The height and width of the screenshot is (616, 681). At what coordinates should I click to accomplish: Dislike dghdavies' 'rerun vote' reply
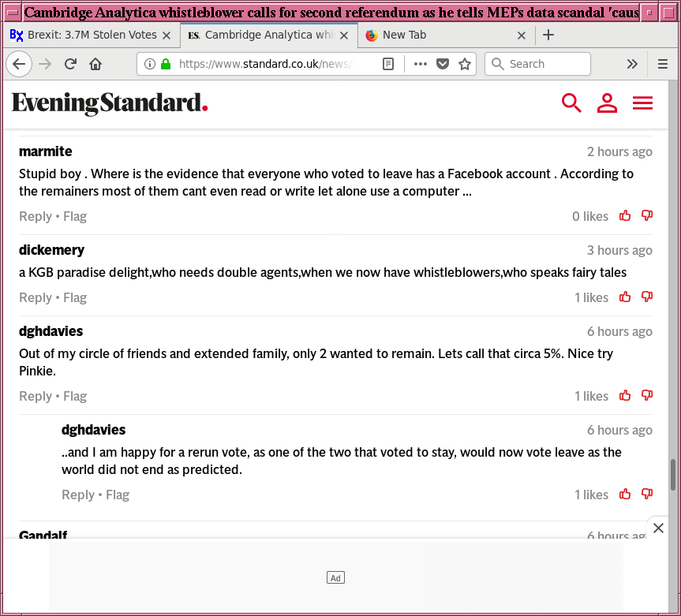[647, 494]
